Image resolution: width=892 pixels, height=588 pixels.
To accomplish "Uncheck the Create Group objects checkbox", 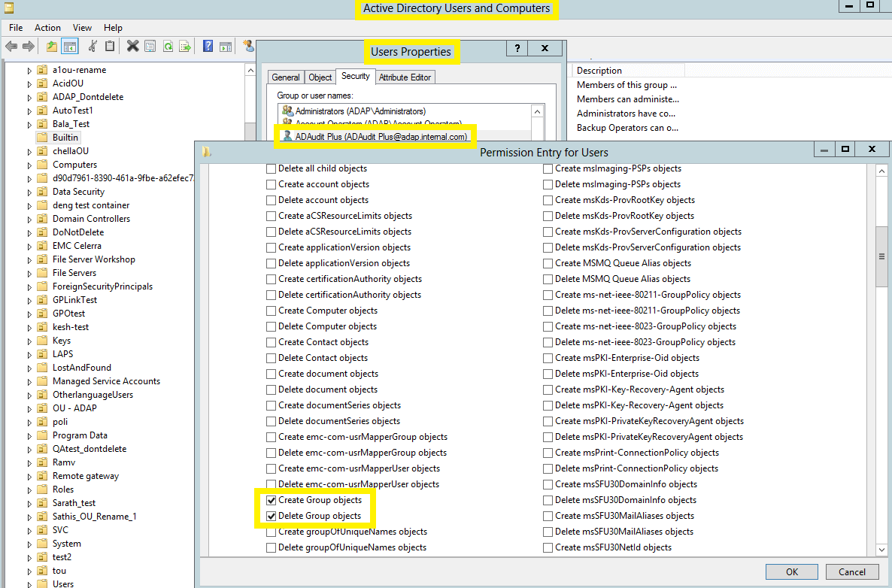I will tap(271, 500).
